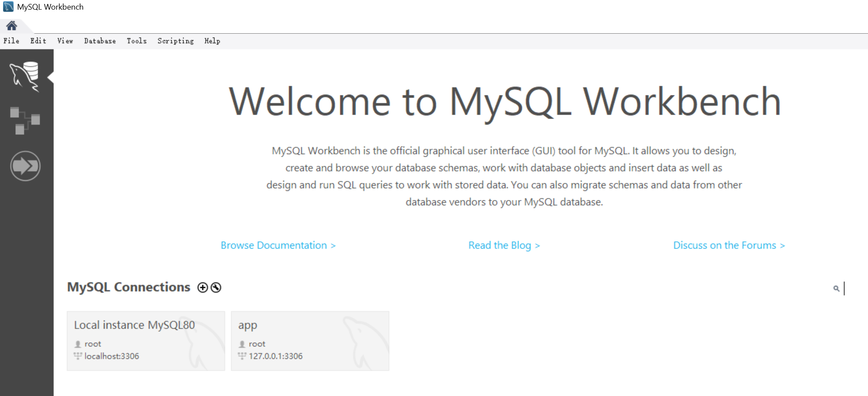The image size is (868, 396).
Task: Manage connections with the wrench icon
Action: [216, 287]
